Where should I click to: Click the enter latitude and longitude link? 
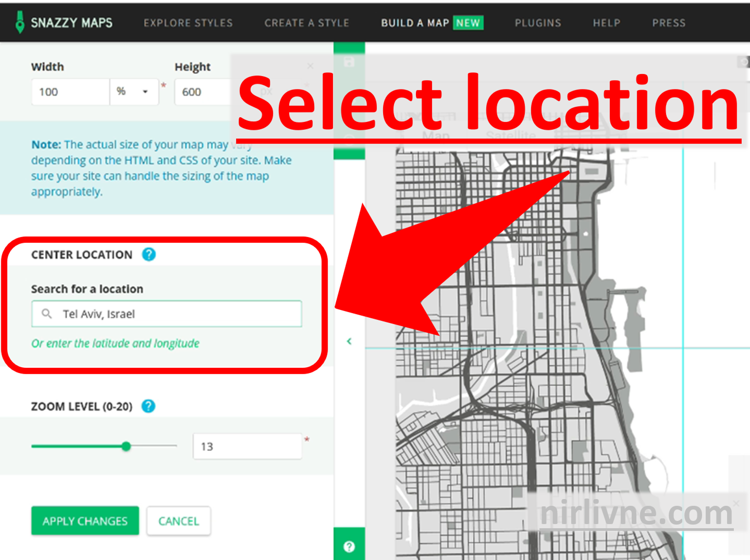pos(115,343)
